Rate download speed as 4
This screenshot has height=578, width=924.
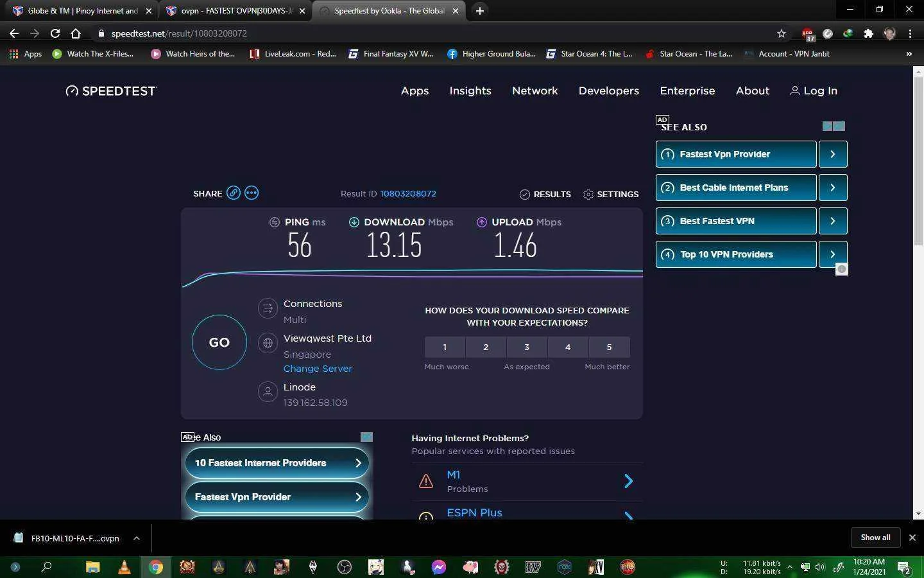(568, 347)
